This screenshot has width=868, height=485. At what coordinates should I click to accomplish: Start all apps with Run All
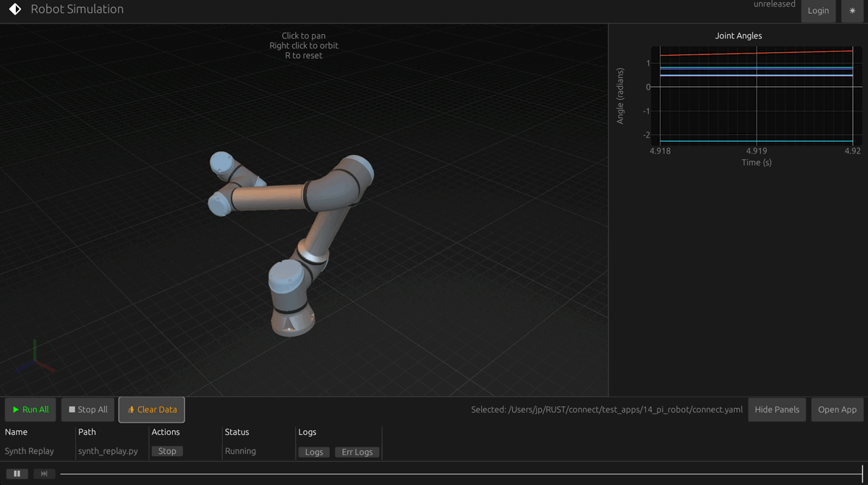coord(31,410)
